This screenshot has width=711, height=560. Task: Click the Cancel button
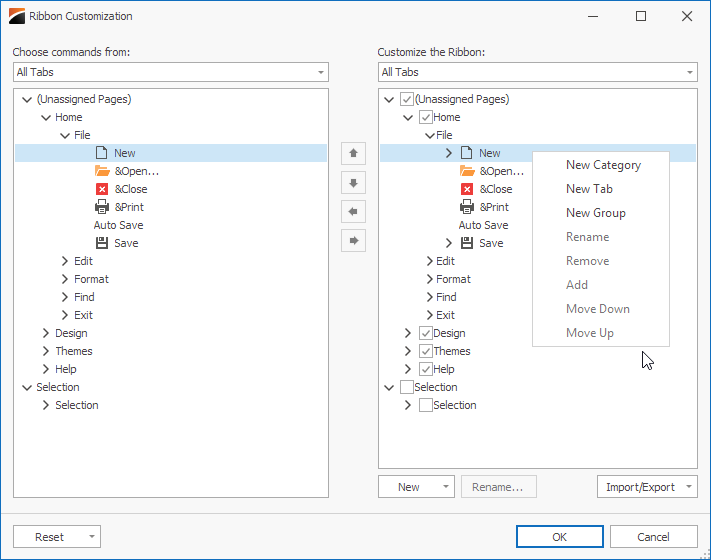pyautogui.click(x=653, y=537)
